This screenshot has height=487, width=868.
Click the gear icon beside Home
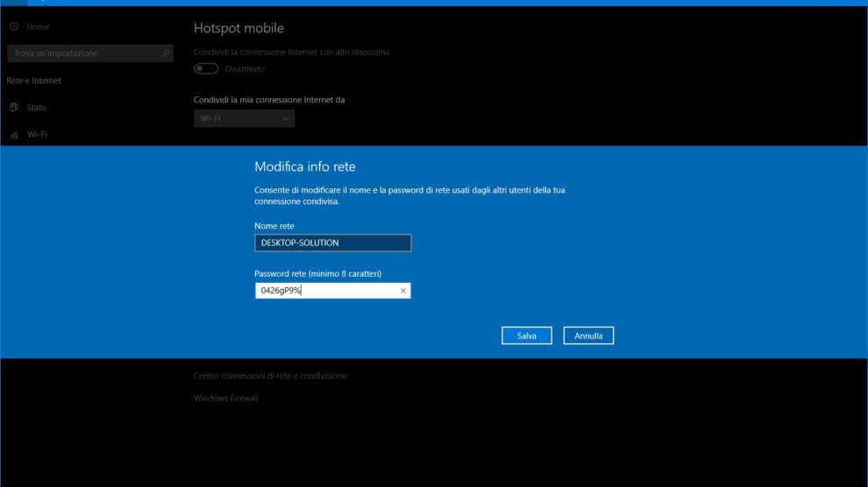pos(14,27)
